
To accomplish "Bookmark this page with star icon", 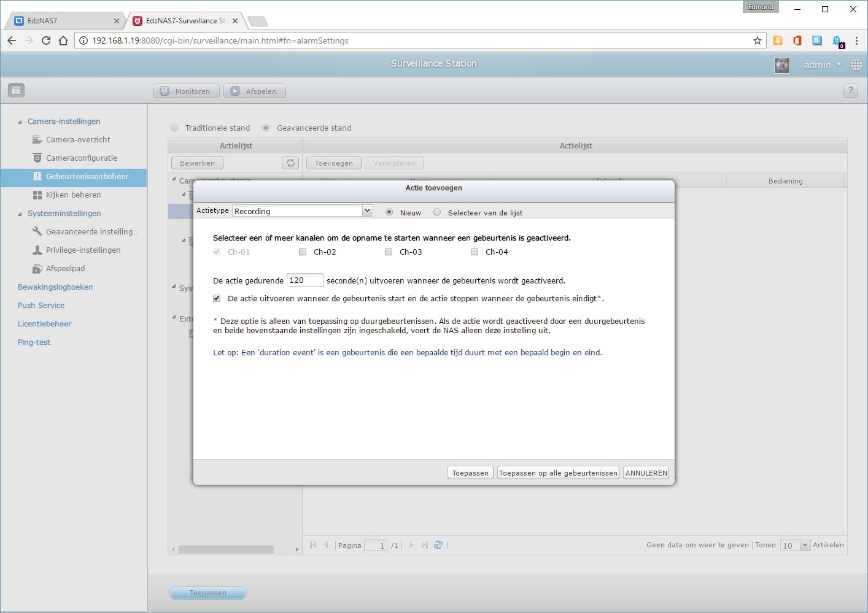I will [x=758, y=40].
